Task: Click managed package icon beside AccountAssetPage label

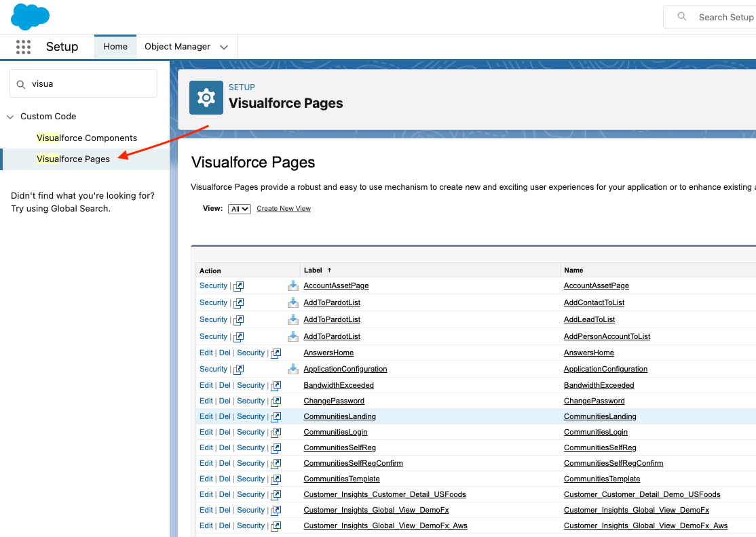Action: point(293,285)
